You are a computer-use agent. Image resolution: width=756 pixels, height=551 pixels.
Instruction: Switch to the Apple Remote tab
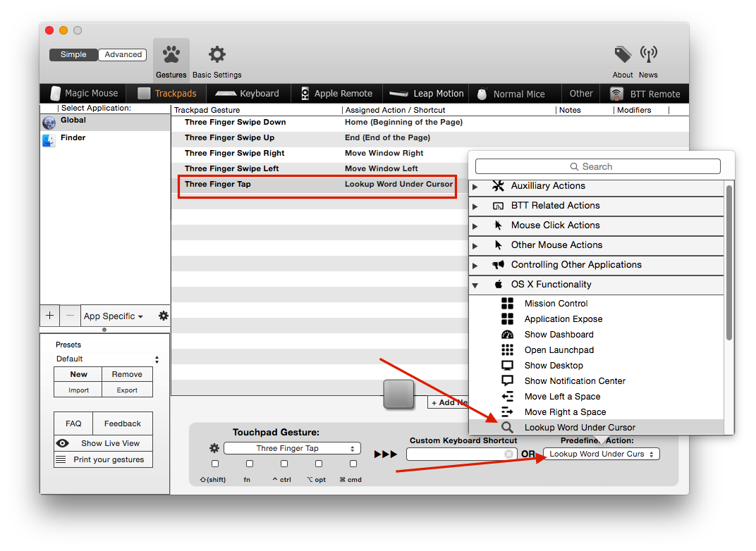[337, 94]
